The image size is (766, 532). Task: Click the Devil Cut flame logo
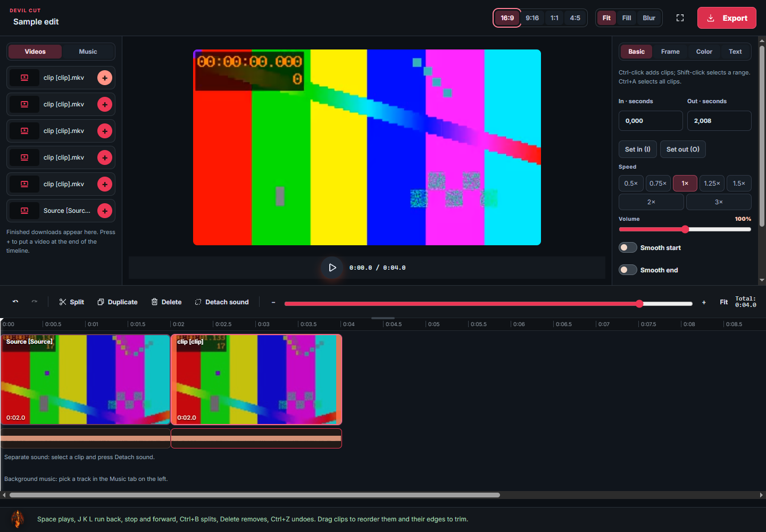(x=18, y=519)
